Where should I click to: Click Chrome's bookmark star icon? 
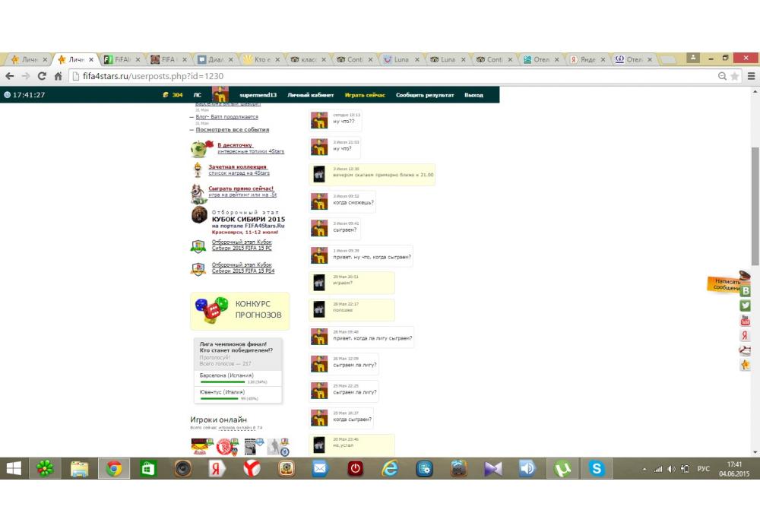735,76
